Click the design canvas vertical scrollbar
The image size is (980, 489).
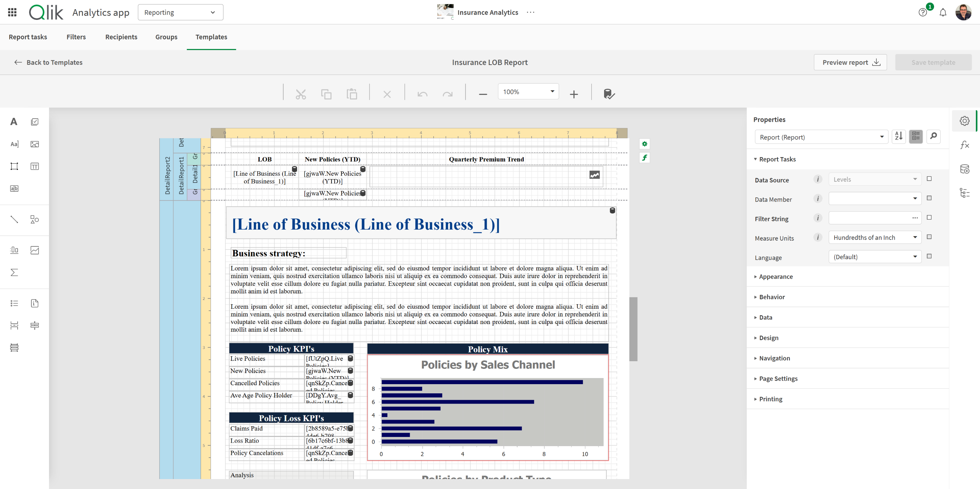(633, 329)
